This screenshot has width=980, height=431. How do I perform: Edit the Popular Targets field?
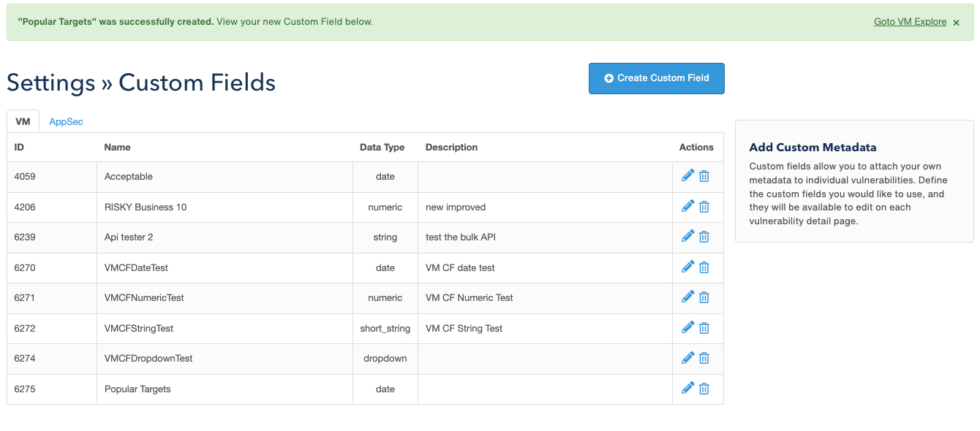tap(687, 388)
